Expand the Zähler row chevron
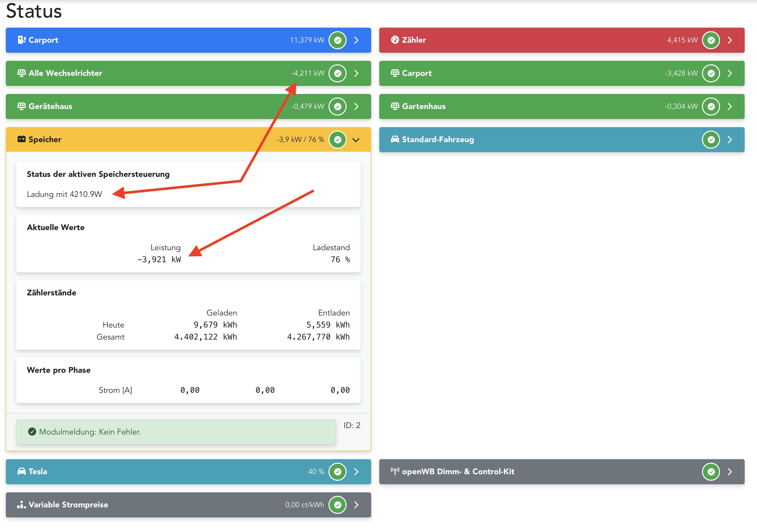The height and width of the screenshot is (532, 757). point(730,40)
